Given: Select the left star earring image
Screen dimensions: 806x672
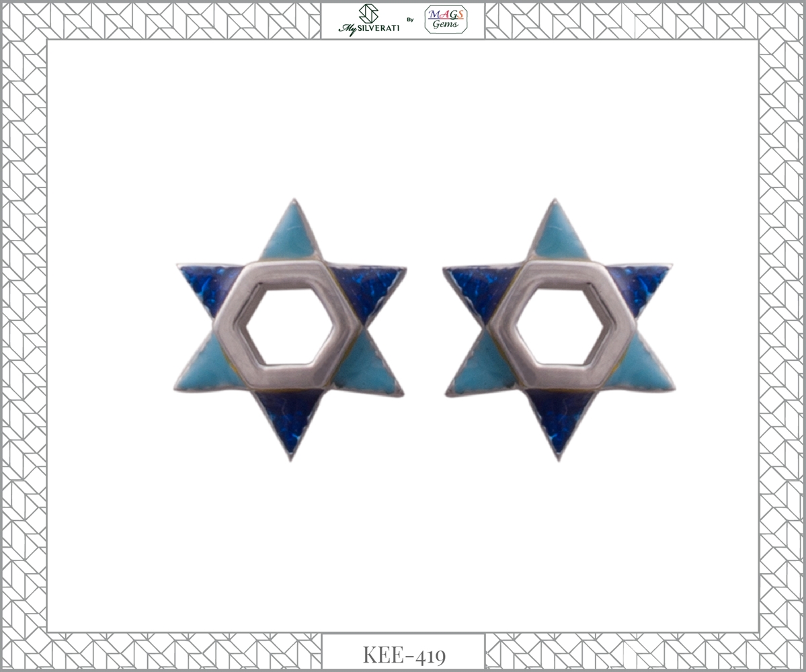Looking at the screenshot, I should tap(290, 329).
